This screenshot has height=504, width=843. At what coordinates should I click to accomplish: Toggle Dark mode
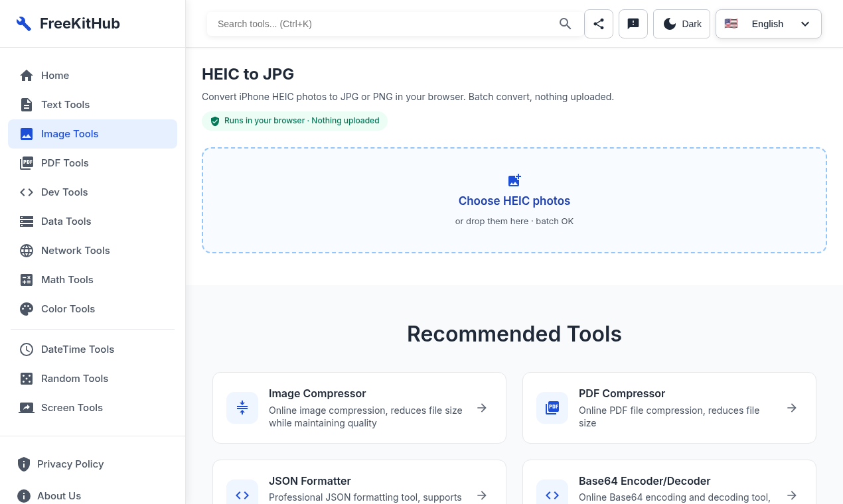click(682, 24)
